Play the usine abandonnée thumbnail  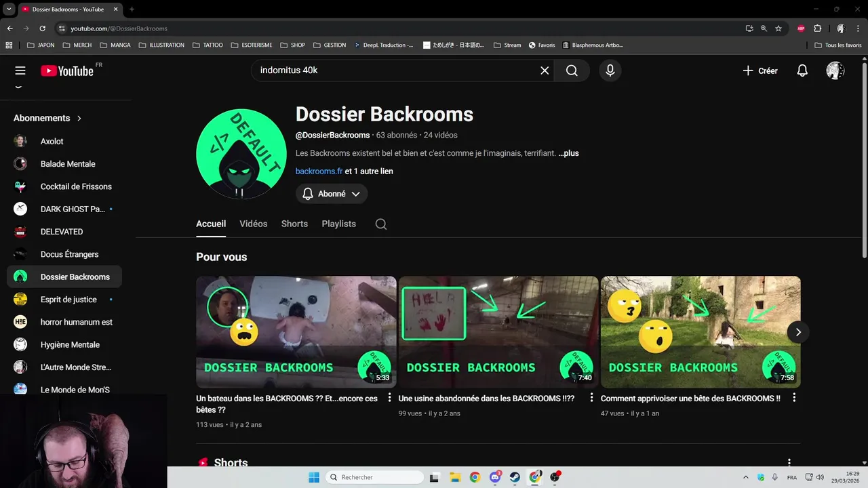498,332
